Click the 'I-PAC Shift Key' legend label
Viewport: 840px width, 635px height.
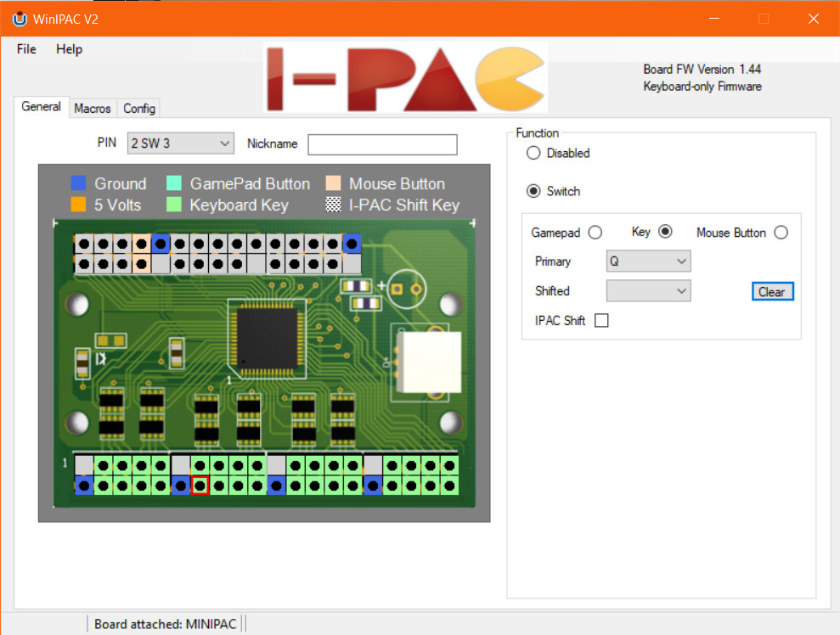(404, 205)
